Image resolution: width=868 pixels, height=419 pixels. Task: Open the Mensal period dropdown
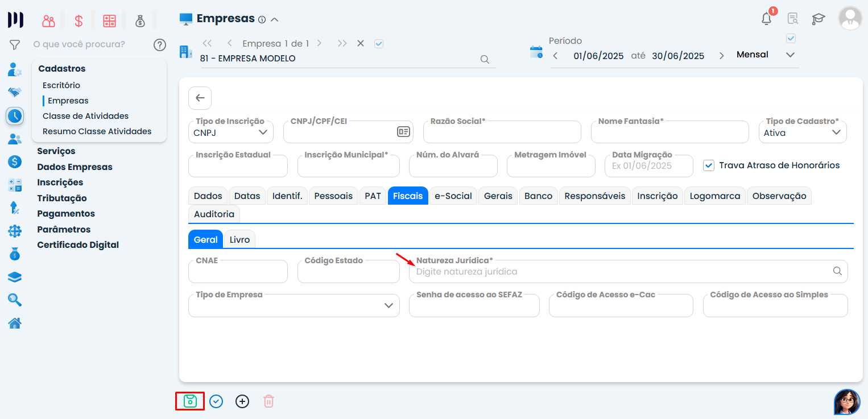(790, 55)
